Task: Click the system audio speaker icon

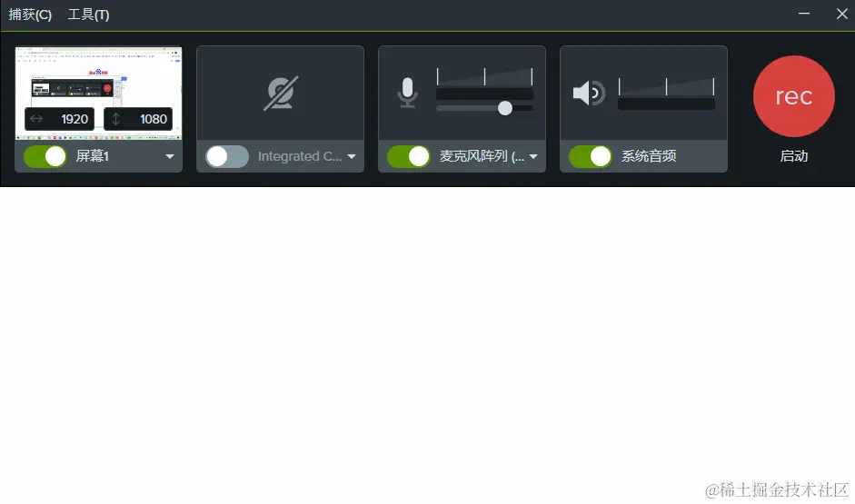Action: (589, 94)
